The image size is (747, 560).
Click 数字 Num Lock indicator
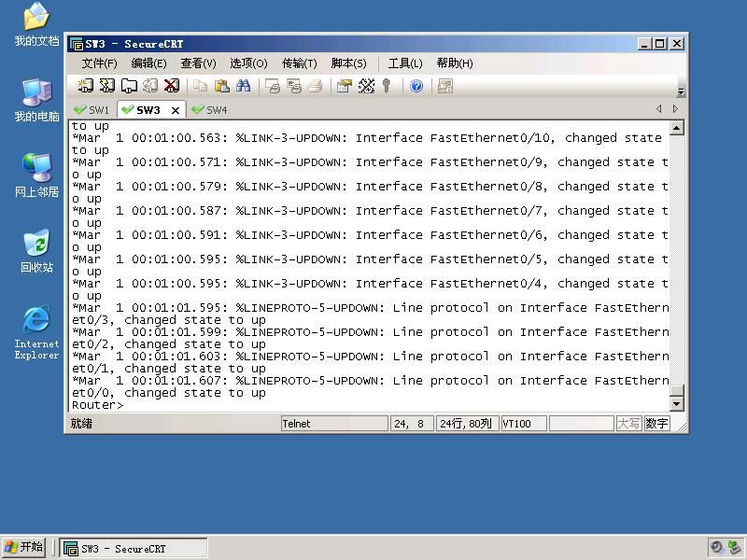tap(656, 424)
